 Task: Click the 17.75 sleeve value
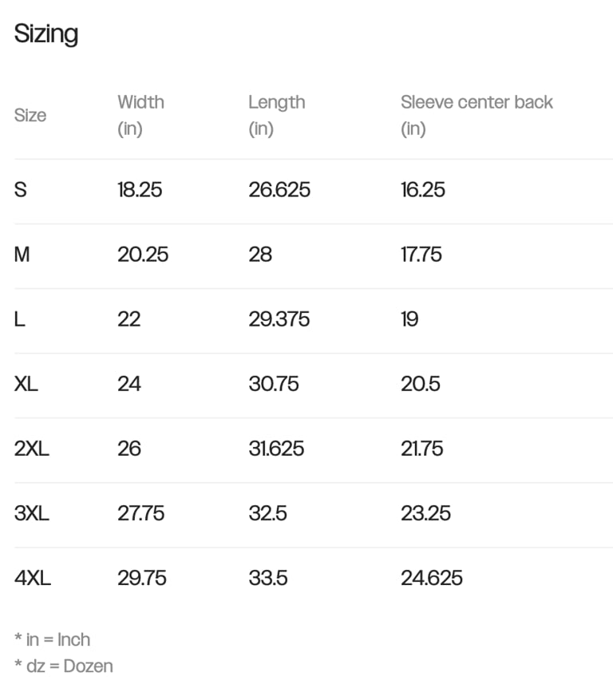421,255
